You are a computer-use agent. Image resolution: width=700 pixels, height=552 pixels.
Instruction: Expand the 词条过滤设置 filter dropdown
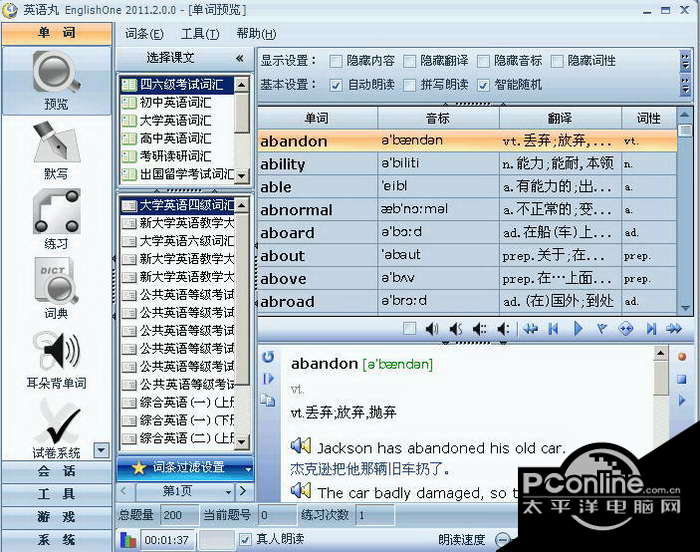[x=248, y=468]
